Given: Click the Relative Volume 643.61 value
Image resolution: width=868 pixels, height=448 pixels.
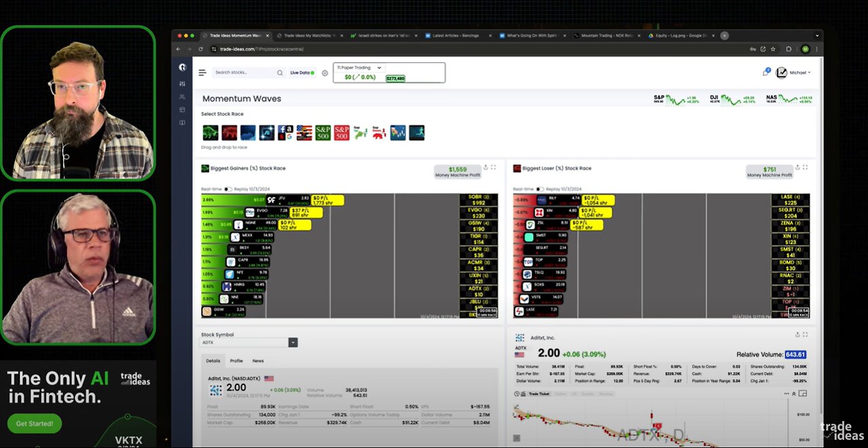Looking at the screenshot, I should (x=795, y=354).
